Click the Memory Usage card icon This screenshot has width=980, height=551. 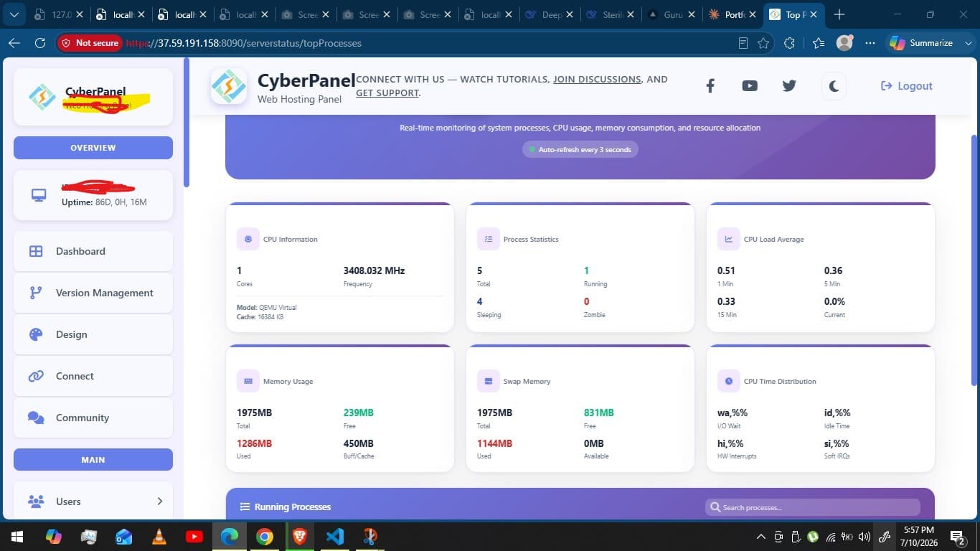(248, 381)
